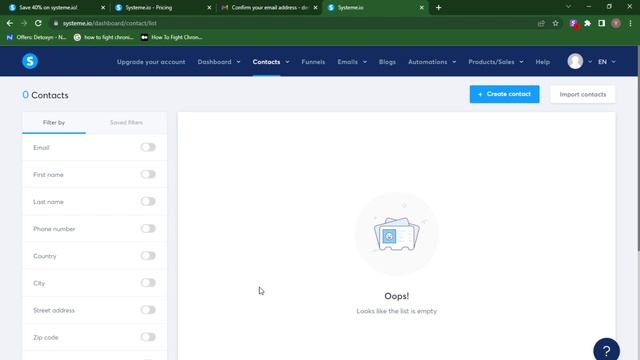Viewport: 640px width, 360px height.
Task: View site info lock icon
Action: [x=56, y=23]
